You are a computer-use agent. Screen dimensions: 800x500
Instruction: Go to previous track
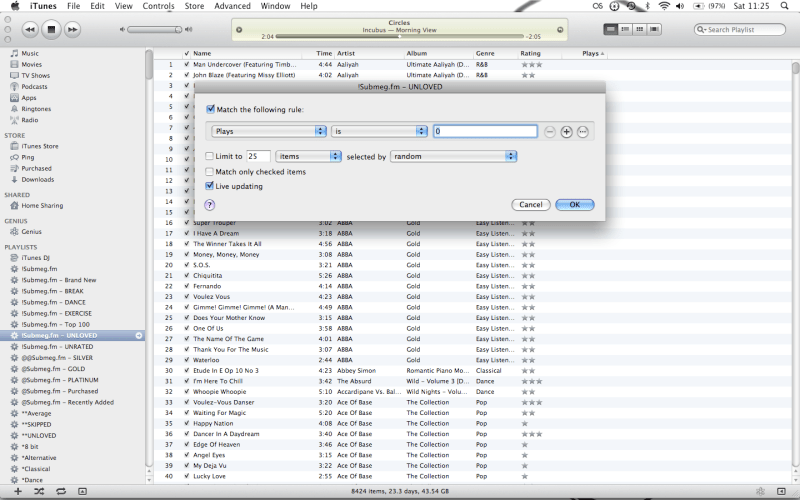(29, 29)
